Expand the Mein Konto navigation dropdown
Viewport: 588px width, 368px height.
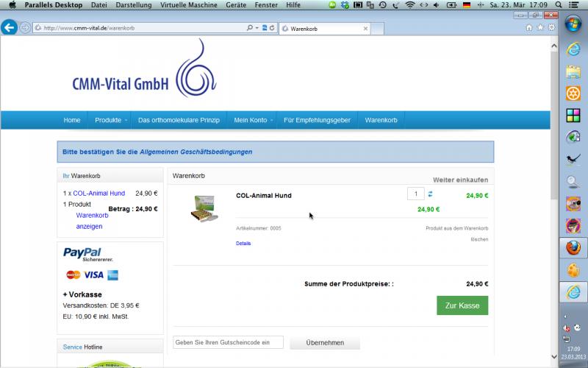tap(254, 120)
